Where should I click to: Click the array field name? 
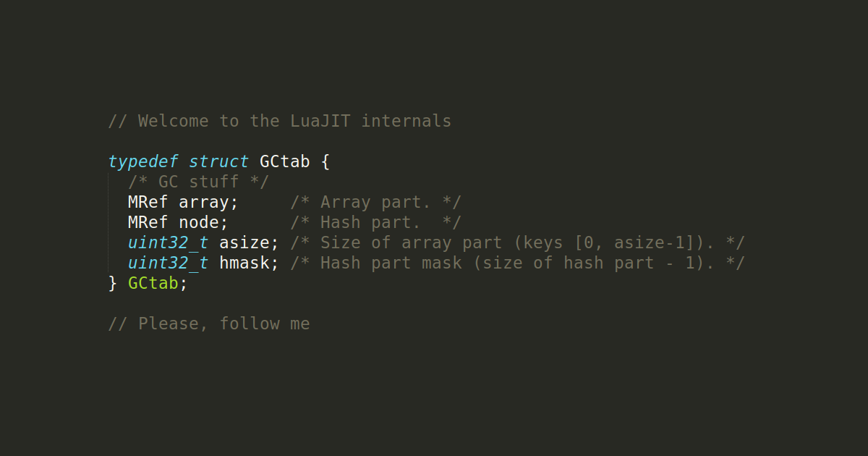pos(208,202)
